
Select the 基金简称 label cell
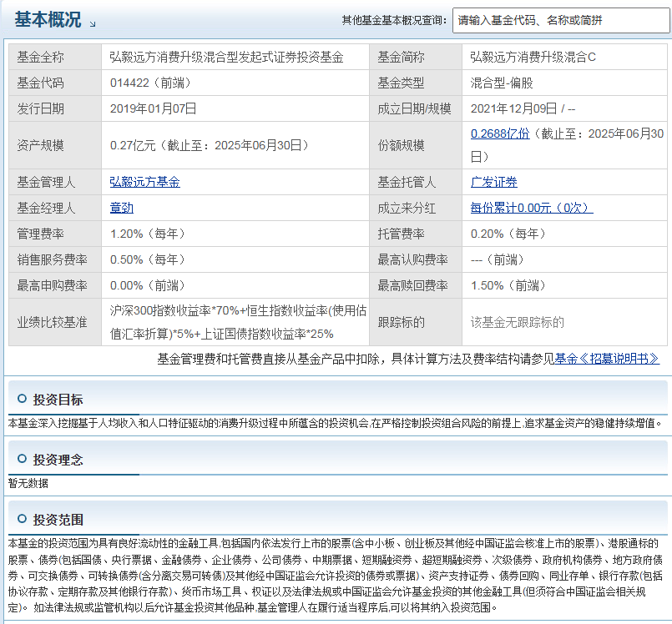tap(416, 57)
